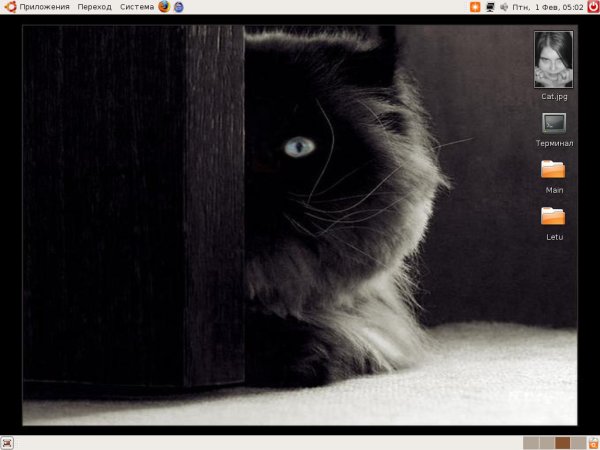
Task: Select the Cat.jpg image thumbnail on desktop
Action: click(x=554, y=59)
